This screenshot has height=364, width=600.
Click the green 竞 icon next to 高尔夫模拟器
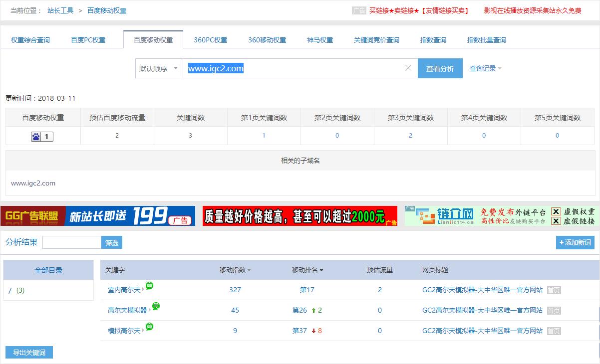(x=156, y=306)
